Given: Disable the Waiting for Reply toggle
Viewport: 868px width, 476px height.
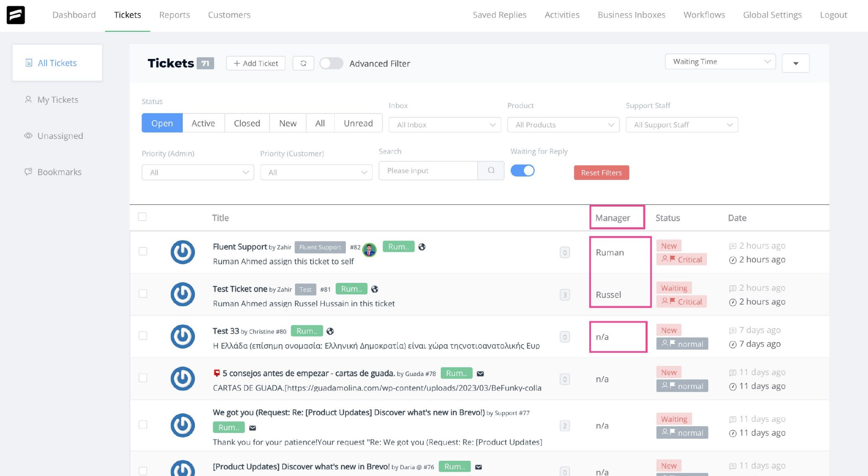Looking at the screenshot, I should 523,170.
